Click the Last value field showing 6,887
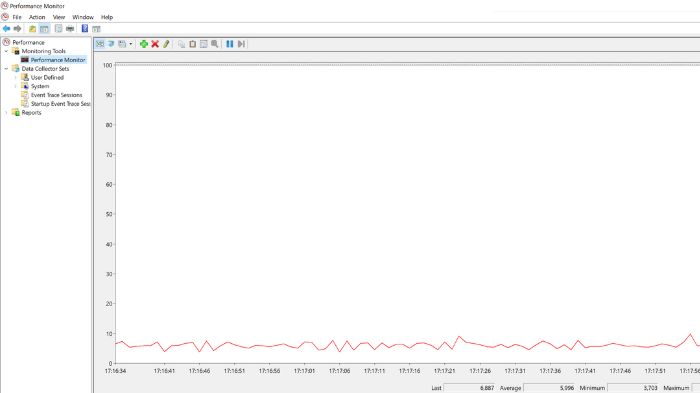The image size is (700, 393). (x=469, y=388)
